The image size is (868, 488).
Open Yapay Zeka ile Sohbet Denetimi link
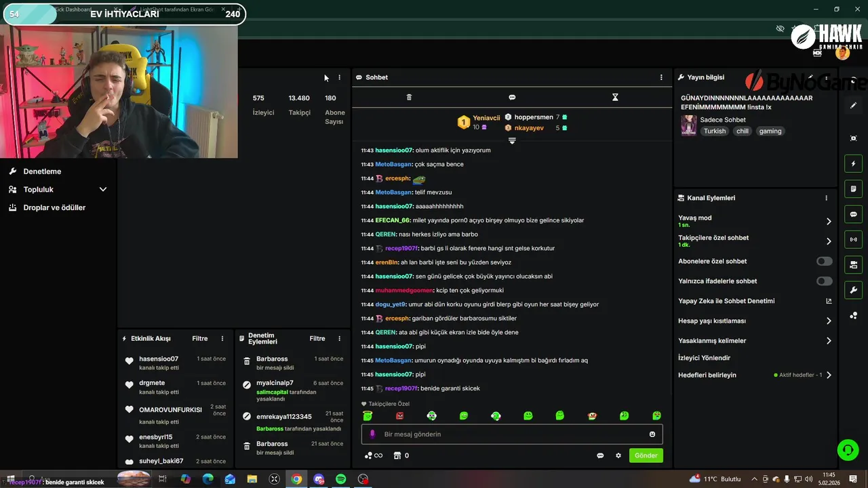pyautogui.click(x=755, y=301)
